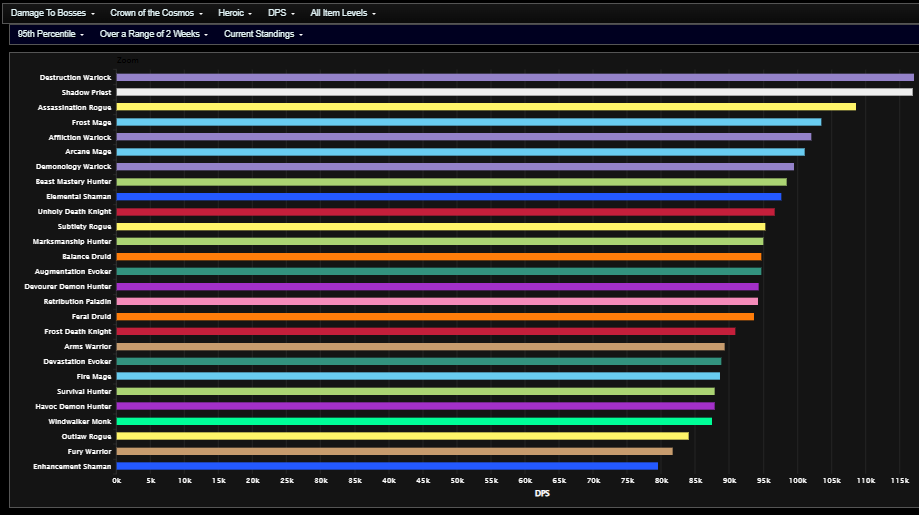This screenshot has height=515, width=919.
Task: Open the DPS metric dropdown
Action: tap(281, 13)
